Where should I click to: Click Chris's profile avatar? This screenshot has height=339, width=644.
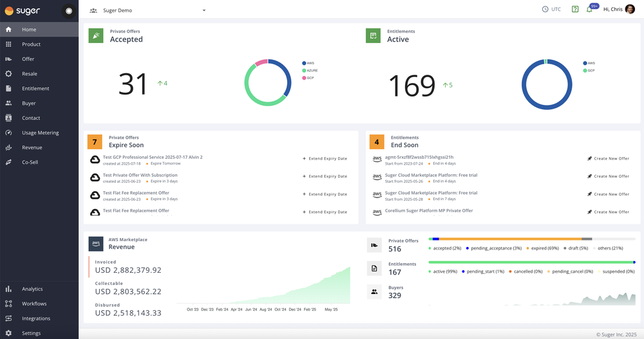[630, 9]
